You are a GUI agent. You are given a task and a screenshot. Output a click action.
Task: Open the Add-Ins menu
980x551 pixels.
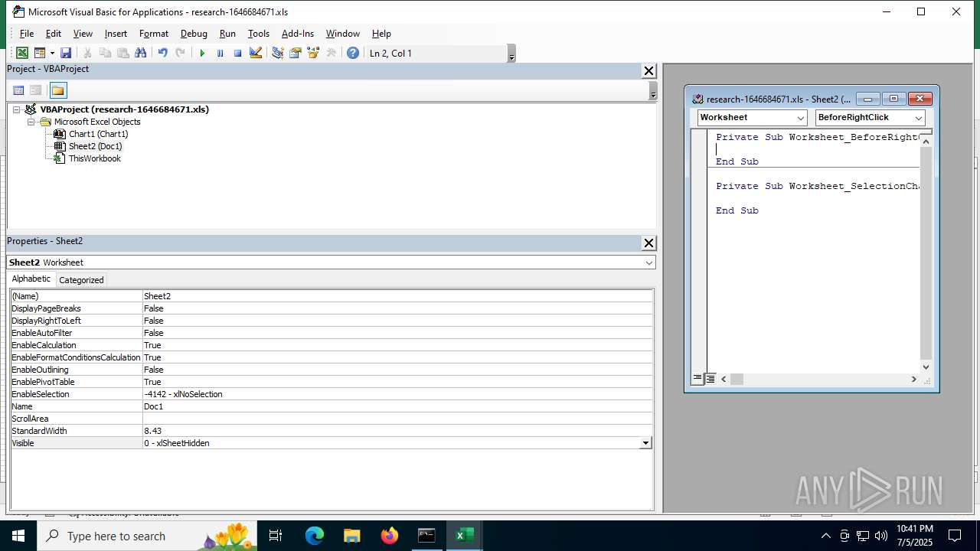click(298, 34)
